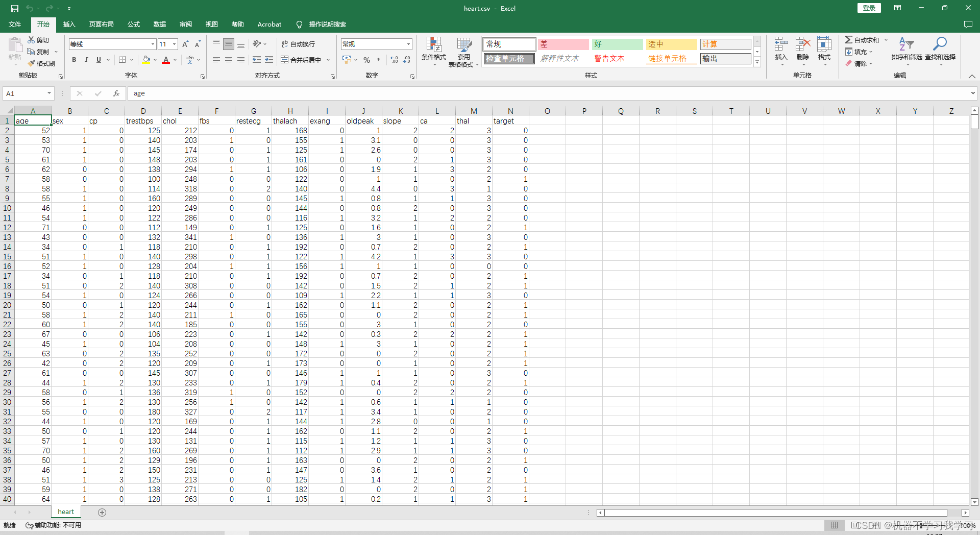The width and height of the screenshot is (980, 535).
Task: Toggle underline formatting
Action: (x=99, y=60)
